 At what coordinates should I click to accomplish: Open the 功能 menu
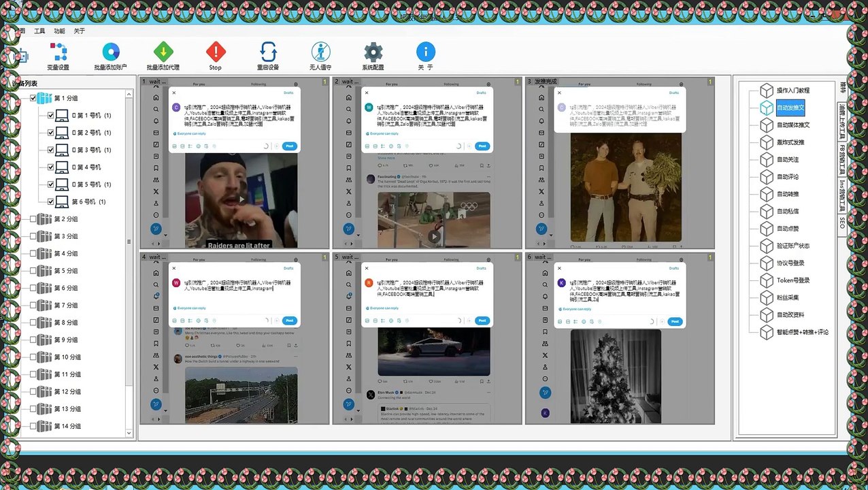click(59, 31)
